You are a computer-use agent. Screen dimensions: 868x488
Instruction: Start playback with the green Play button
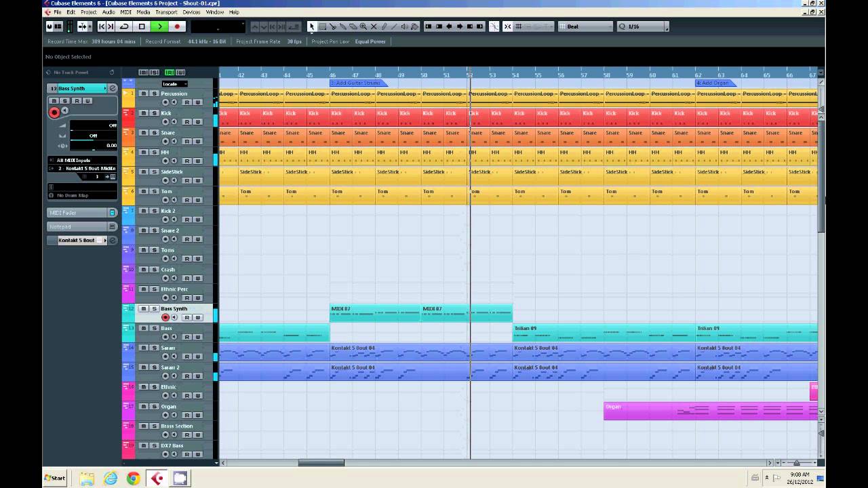click(159, 26)
